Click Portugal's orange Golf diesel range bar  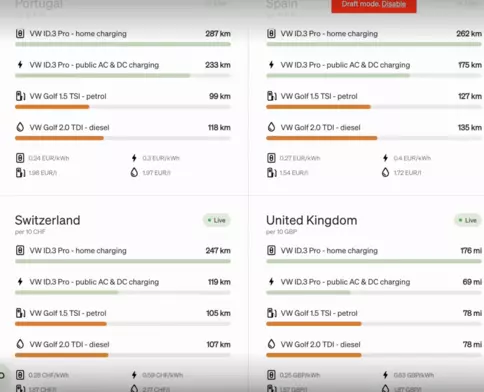(59, 138)
